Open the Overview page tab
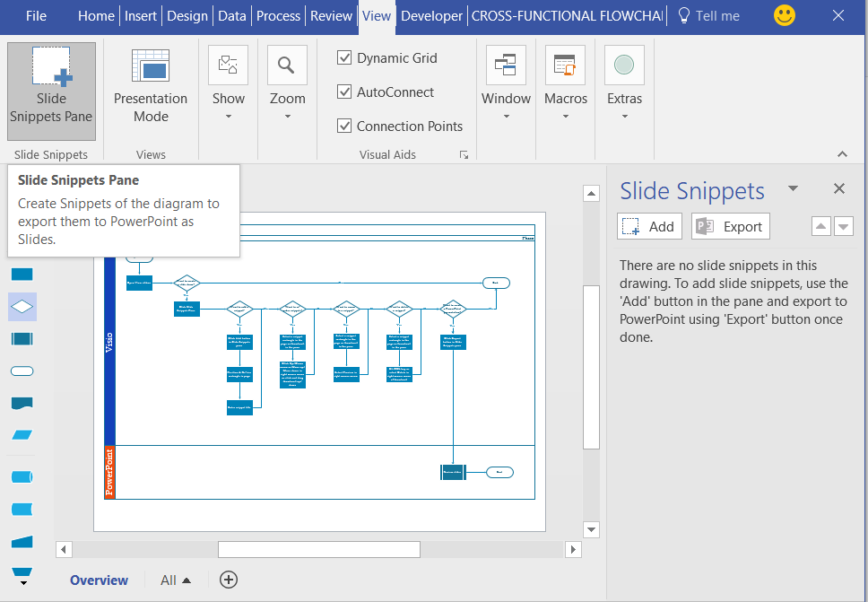This screenshot has height=602, width=868. click(99, 580)
